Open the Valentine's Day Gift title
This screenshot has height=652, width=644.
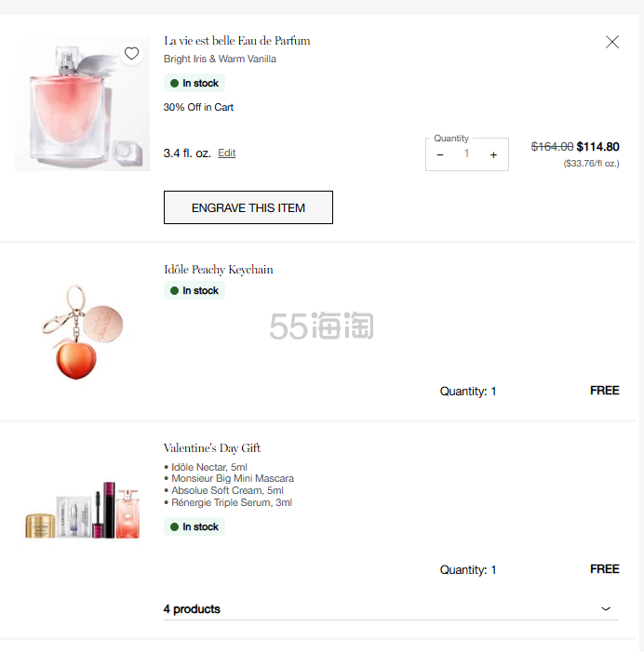211,448
